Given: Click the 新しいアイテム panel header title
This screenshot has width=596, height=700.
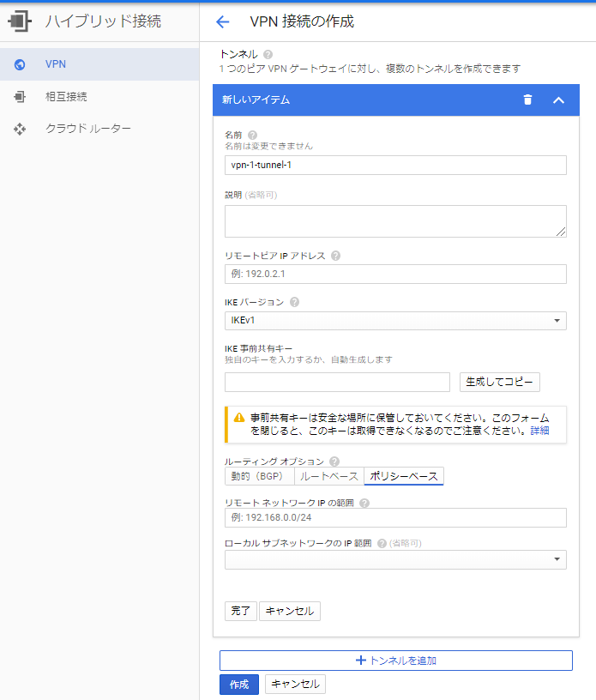Looking at the screenshot, I should 256,100.
